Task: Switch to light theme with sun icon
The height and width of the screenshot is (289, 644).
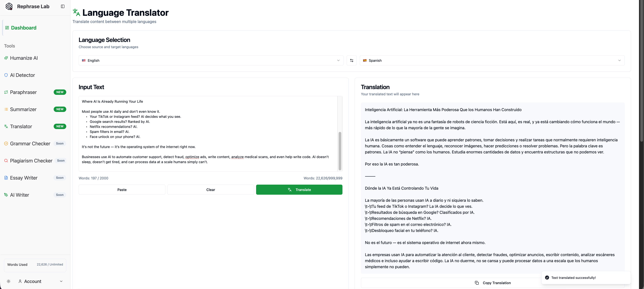Action: tap(8, 281)
